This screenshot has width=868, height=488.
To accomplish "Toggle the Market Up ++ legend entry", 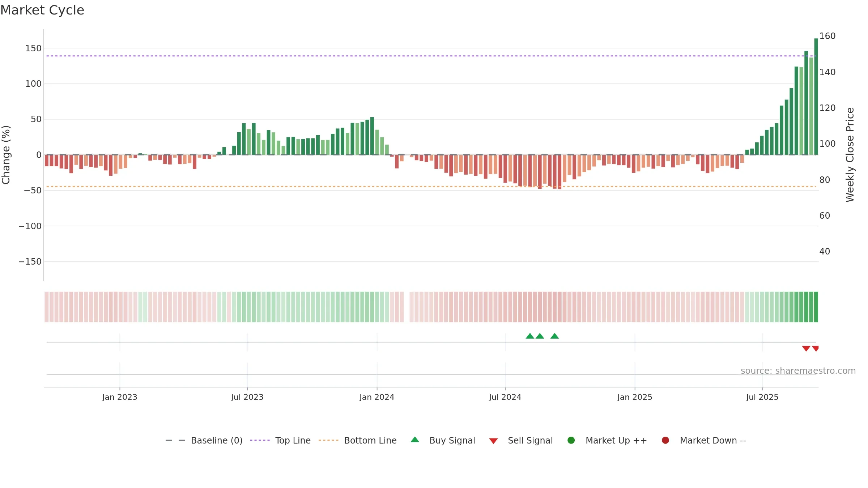I will click(607, 440).
